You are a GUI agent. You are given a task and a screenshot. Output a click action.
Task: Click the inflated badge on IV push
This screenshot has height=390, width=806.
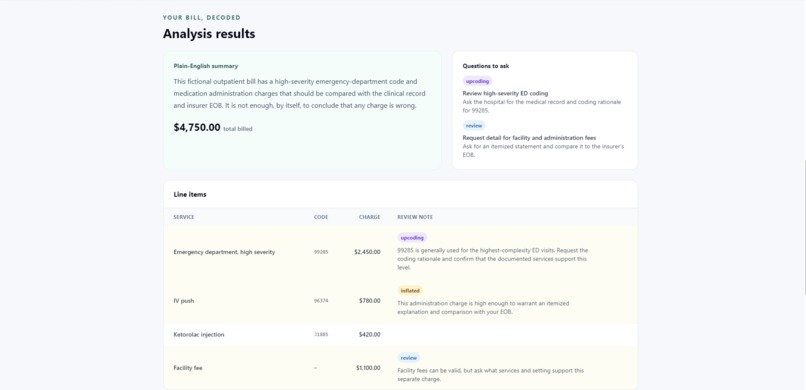[410, 291]
